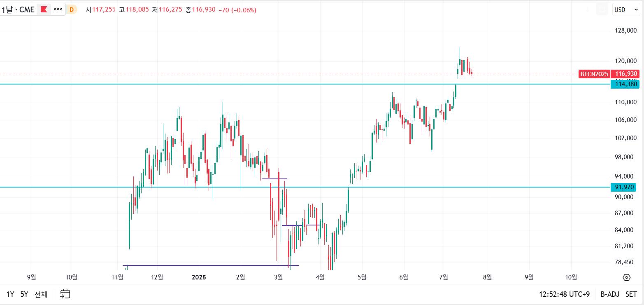
Task: Click the 110,000 price axis label
Action: 625,102
